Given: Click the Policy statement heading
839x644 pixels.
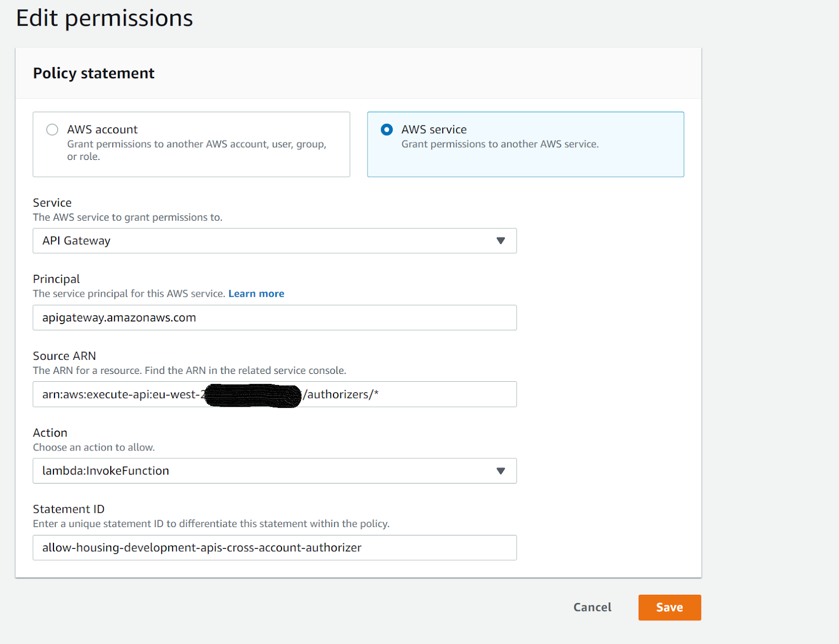Looking at the screenshot, I should (x=94, y=73).
